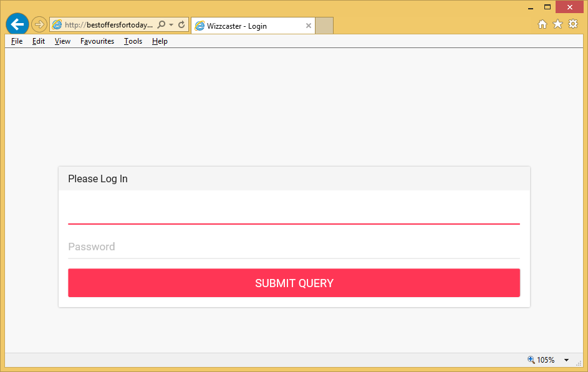Click the Home icon
The height and width of the screenshot is (372, 588).
tap(542, 24)
